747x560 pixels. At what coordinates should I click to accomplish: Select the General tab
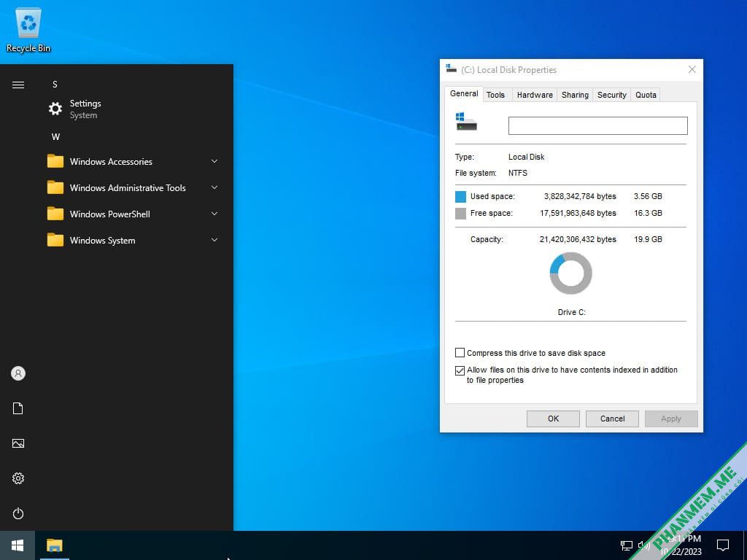pyautogui.click(x=464, y=94)
